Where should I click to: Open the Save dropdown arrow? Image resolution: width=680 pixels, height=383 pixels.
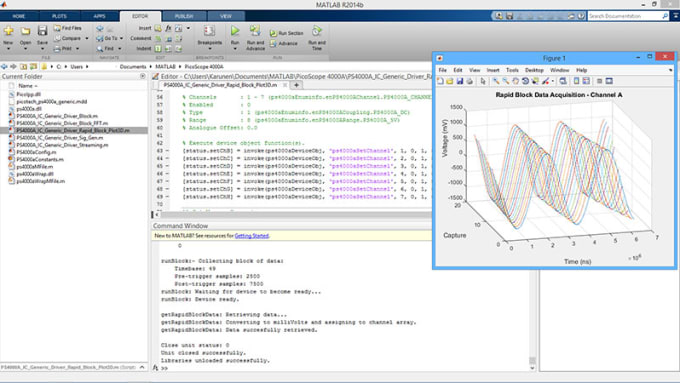click(x=42, y=49)
